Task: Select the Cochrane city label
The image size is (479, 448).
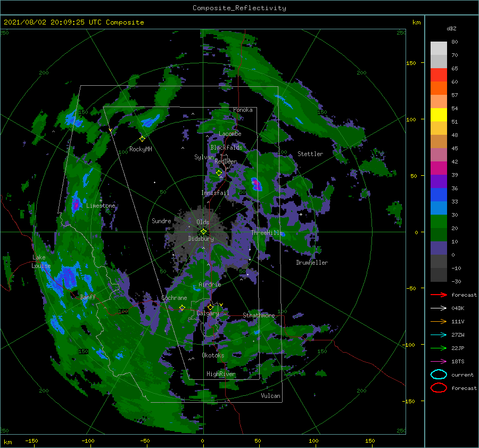Action: [x=174, y=298]
